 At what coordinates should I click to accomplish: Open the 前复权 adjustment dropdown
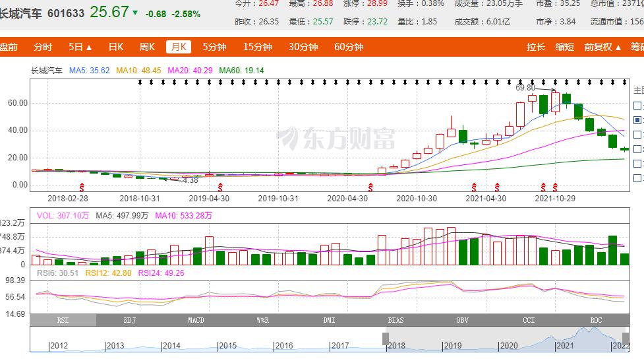click(602, 47)
